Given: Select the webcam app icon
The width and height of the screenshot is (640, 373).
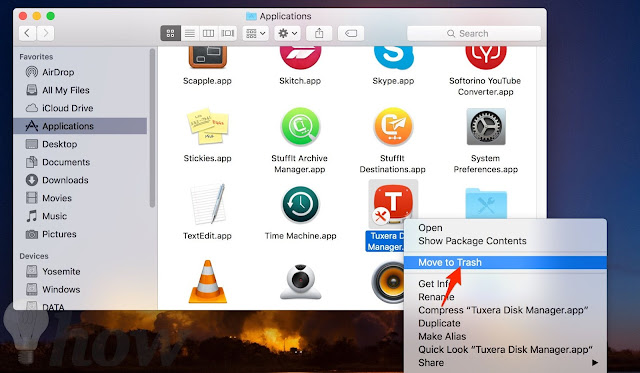Looking at the screenshot, I should point(300,282).
